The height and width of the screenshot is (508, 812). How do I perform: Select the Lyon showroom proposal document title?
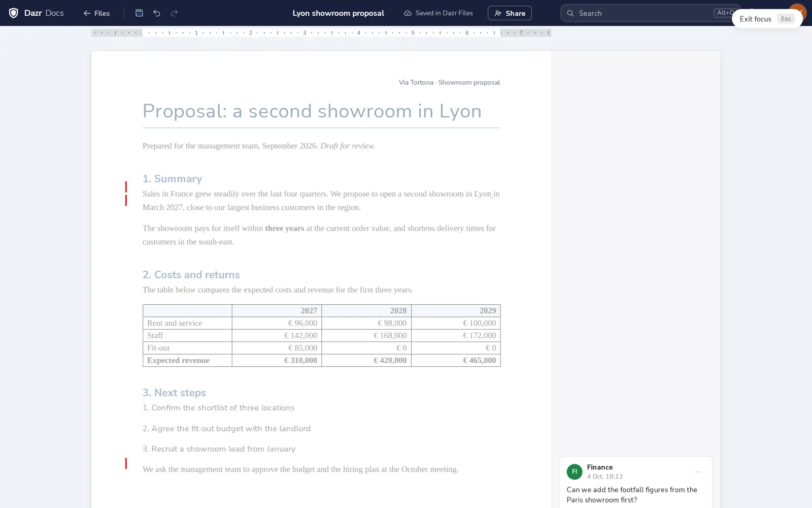[x=338, y=13]
